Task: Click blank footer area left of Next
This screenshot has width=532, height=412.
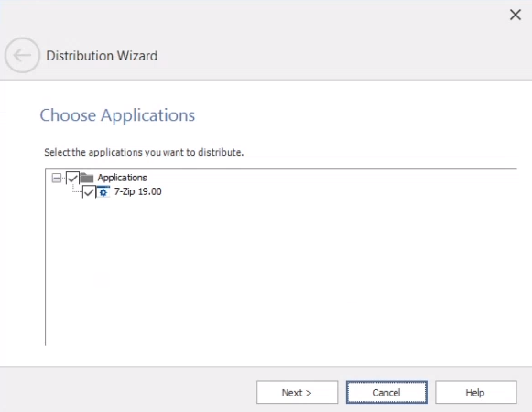Action: pyautogui.click(x=128, y=393)
